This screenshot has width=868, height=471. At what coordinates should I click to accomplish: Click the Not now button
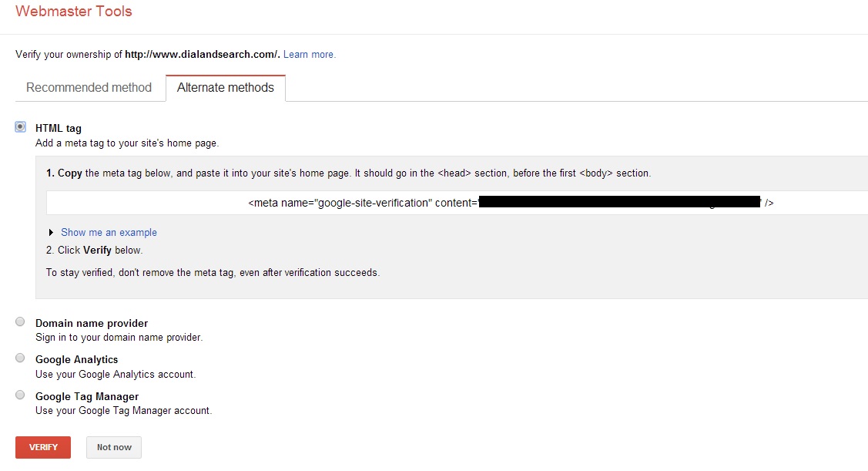[114, 447]
